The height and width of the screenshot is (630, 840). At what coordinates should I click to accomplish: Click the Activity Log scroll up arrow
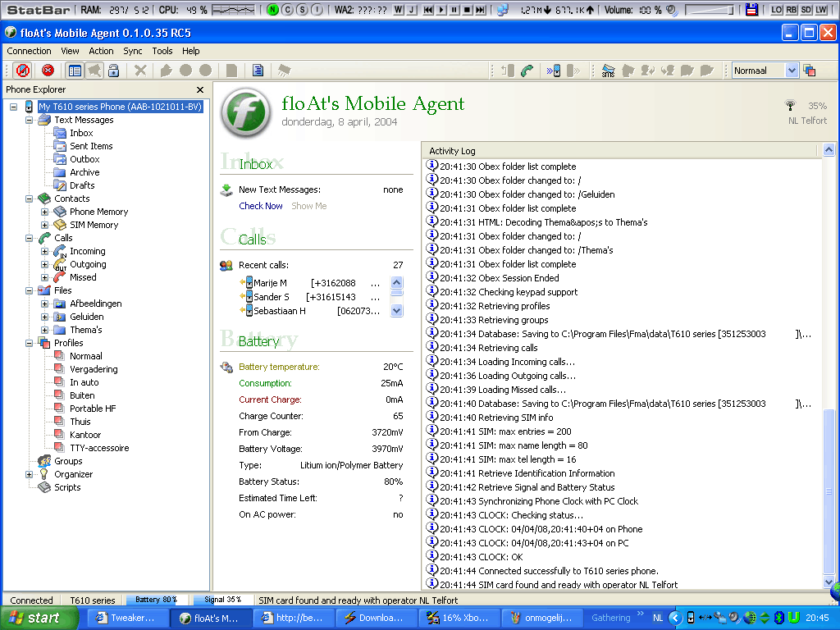coord(829,149)
